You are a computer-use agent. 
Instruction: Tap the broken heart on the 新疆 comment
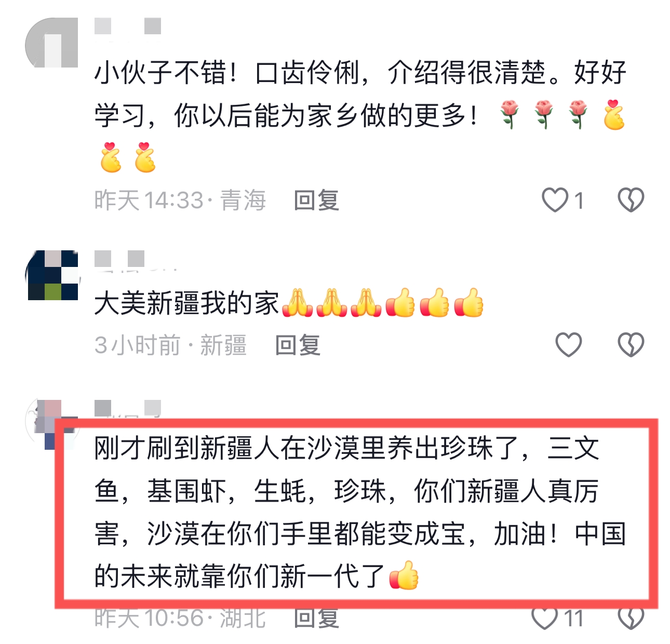click(x=631, y=345)
